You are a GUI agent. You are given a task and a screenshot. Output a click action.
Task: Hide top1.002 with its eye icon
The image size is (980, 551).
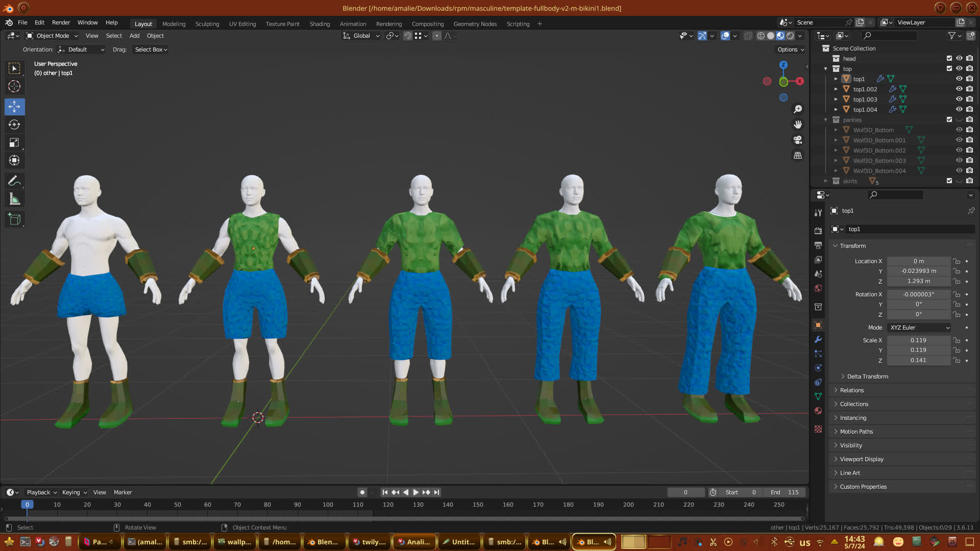[x=959, y=89]
